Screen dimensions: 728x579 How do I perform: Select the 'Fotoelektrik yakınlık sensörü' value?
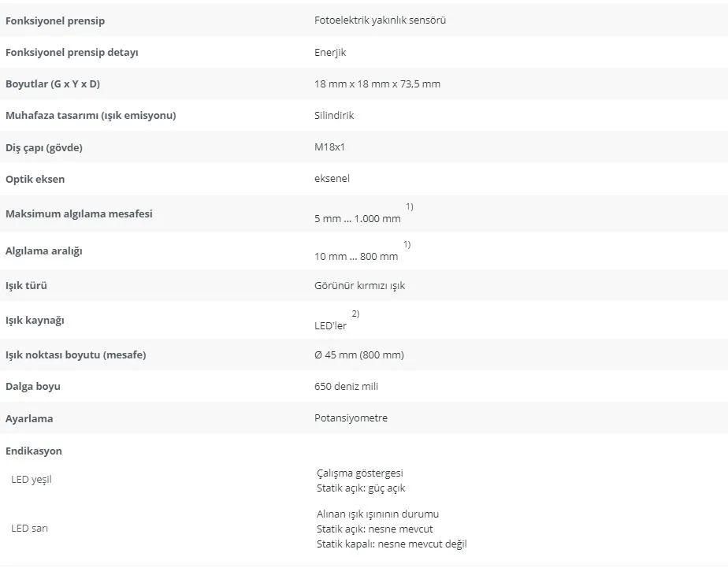point(380,20)
